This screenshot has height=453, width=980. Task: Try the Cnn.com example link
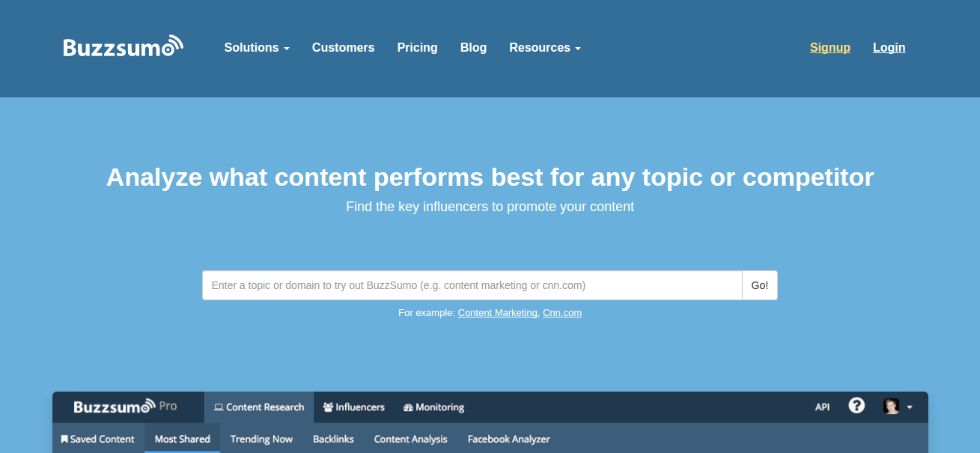[562, 312]
